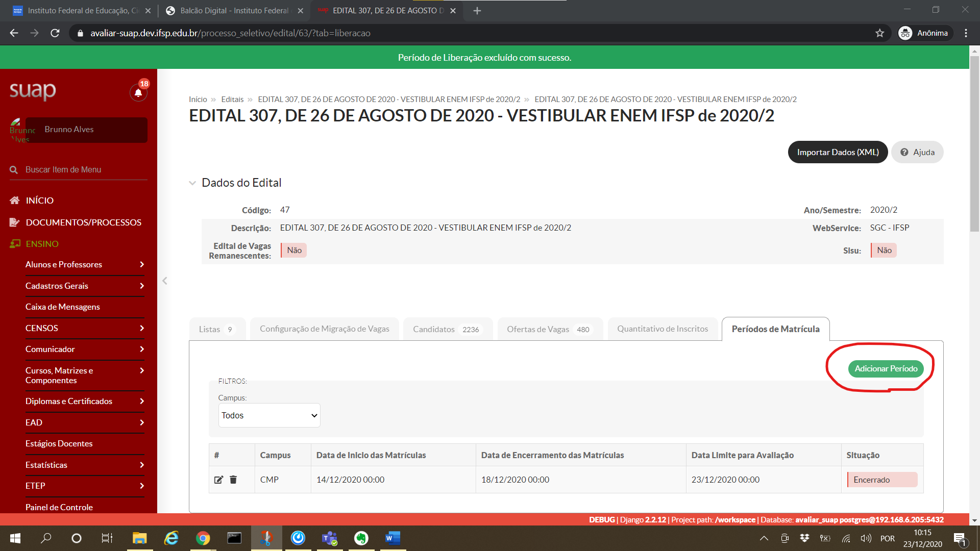Go back in the browser

pyautogui.click(x=14, y=33)
